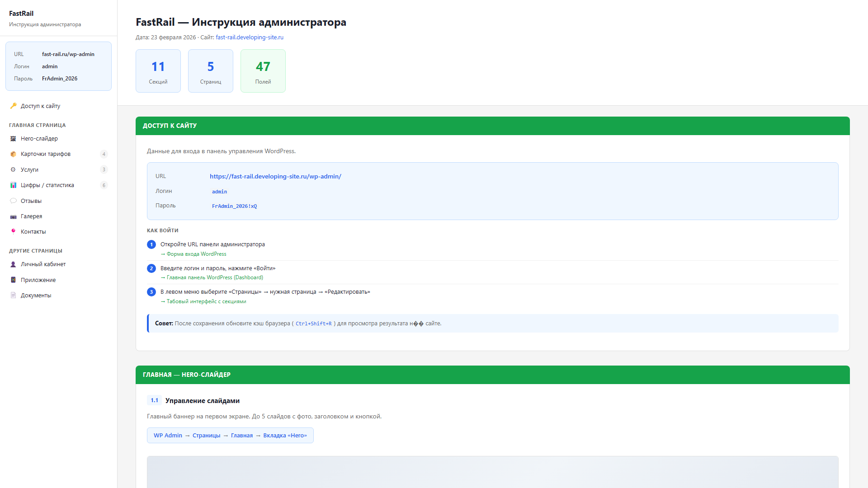868x488 pixels.
Task: Select the «4» badge next to «Карточки тарифов»
Action: 104,154
